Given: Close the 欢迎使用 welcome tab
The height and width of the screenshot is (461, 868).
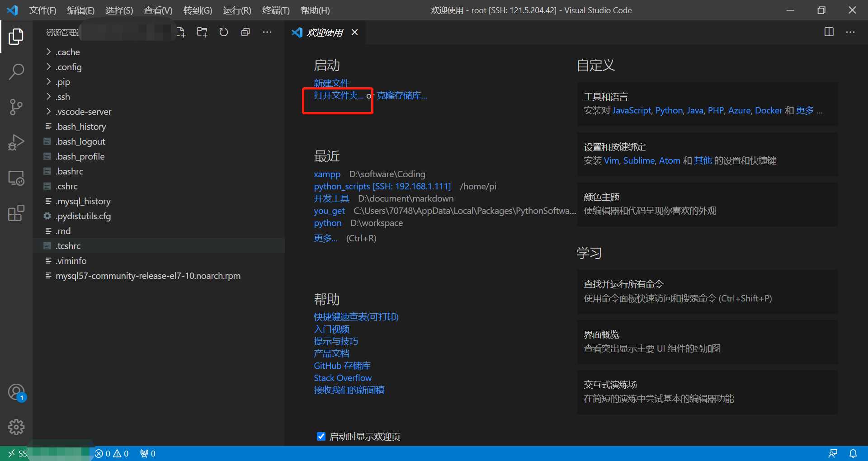Looking at the screenshot, I should click(x=355, y=32).
